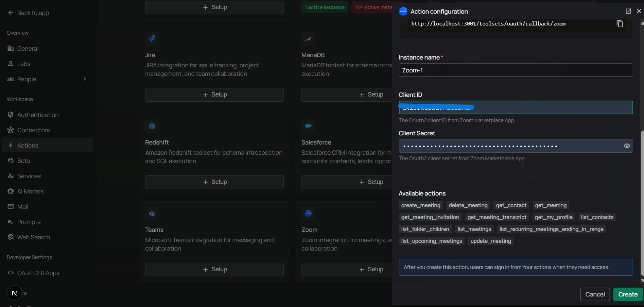Click the N user avatar
Screen dimensions: 644x307
point(14,293)
